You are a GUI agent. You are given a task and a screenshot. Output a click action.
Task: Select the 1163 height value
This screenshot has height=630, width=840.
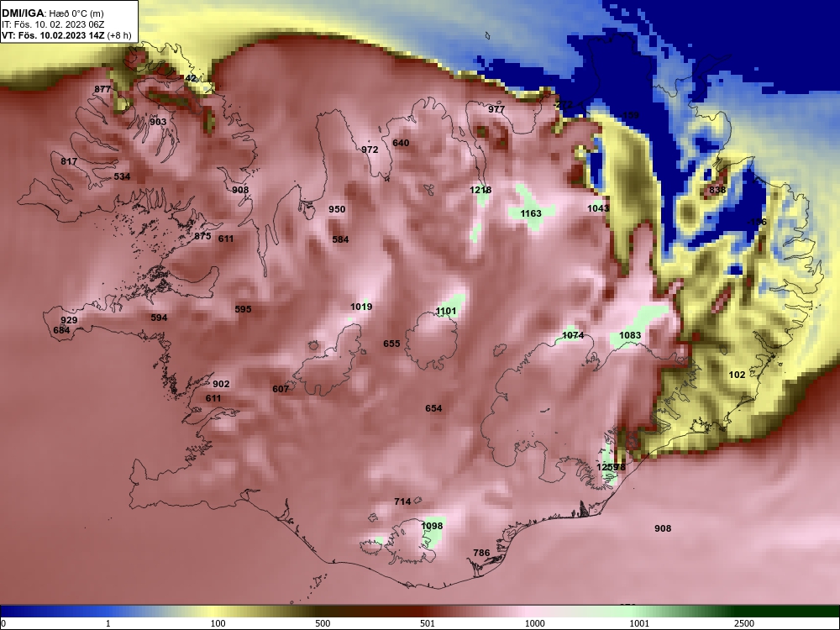tap(531, 213)
